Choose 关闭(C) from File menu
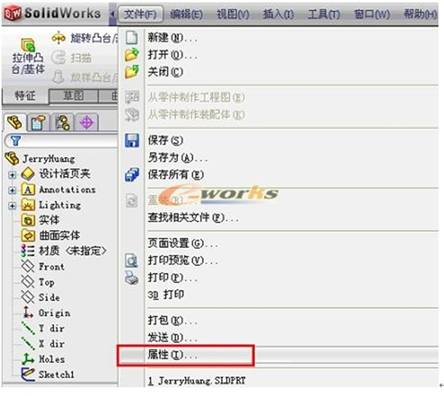 pos(165,72)
